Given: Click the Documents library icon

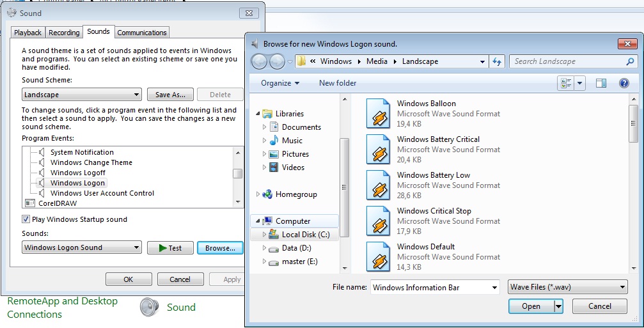Looking at the screenshot, I should 274,127.
